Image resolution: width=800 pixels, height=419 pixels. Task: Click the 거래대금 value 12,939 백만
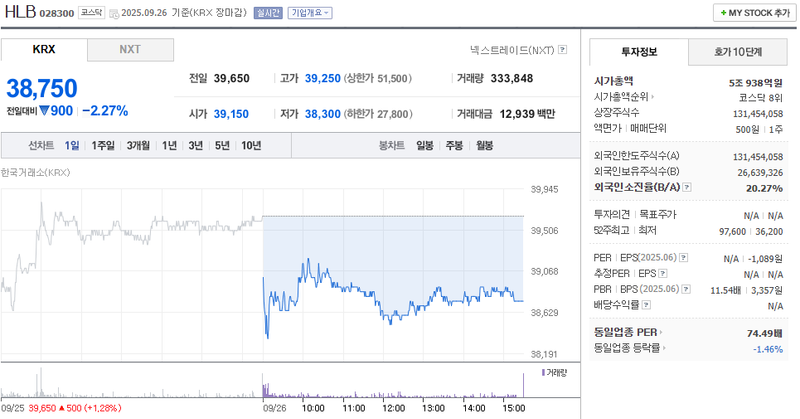527,114
